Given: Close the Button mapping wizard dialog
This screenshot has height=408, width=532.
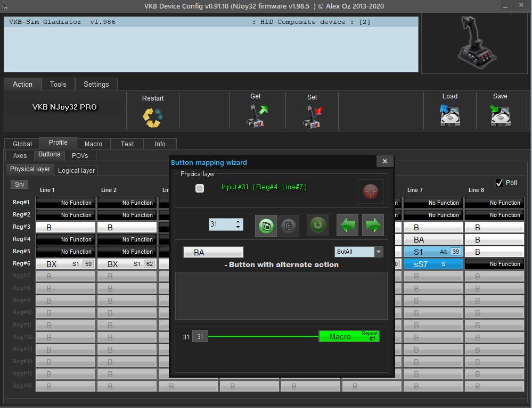Looking at the screenshot, I should point(384,162).
